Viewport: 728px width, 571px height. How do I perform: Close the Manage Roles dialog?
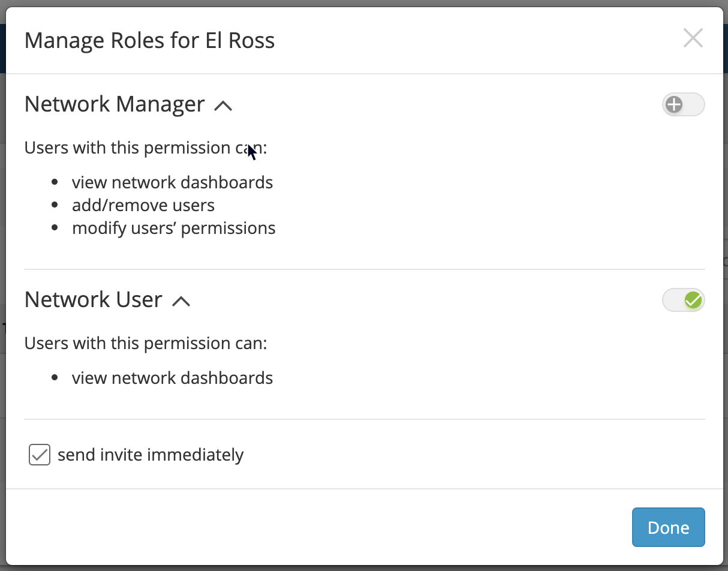coord(693,39)
